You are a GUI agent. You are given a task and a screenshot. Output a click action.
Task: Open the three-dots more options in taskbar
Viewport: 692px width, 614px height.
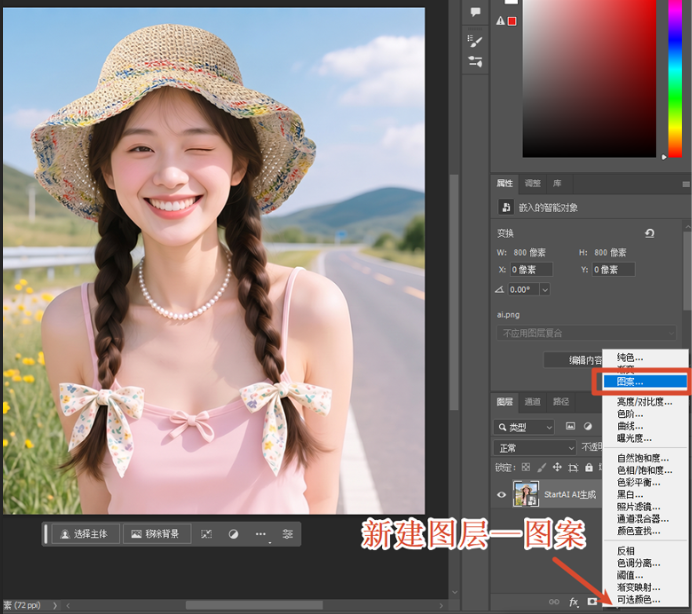260,534
